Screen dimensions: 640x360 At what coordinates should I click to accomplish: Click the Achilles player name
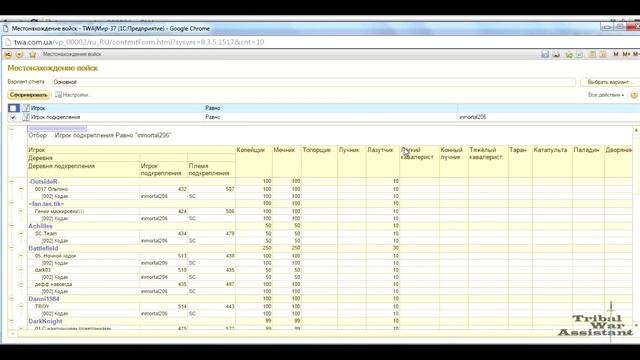[x=40, y=226]
